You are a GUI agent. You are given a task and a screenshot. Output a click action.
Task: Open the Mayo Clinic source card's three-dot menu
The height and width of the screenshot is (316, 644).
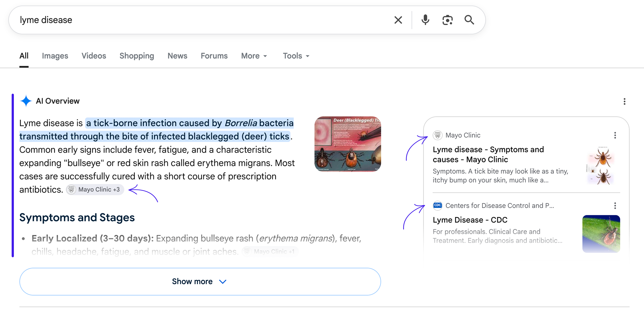click(x=615, y=135)
